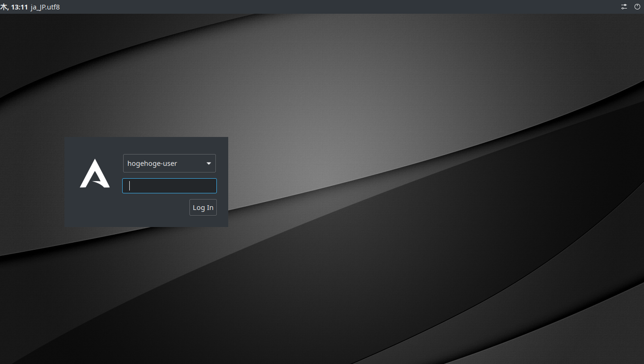
Task: Click the Log In button
Action: click(203, 208)
